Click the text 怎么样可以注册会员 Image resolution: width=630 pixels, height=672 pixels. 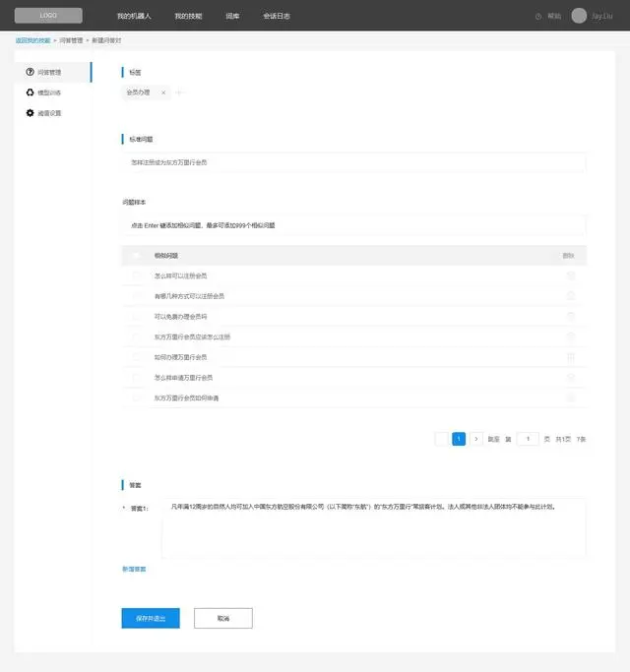[x=180, y=275]
